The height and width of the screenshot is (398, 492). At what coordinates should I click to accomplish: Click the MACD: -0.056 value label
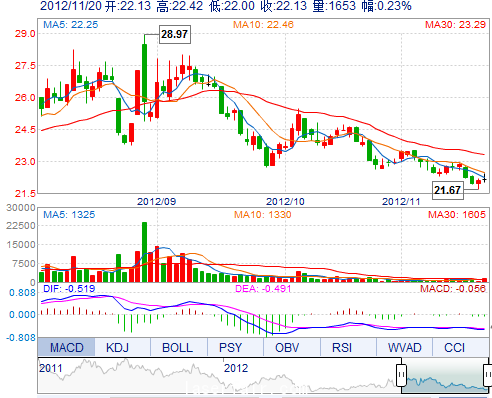(x=453, y=289)
